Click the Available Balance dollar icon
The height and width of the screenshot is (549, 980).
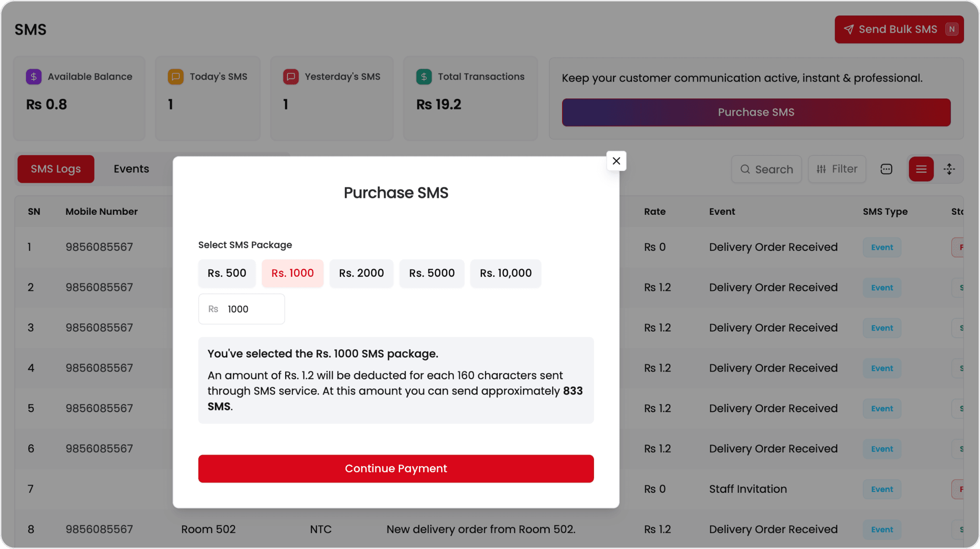34,77
